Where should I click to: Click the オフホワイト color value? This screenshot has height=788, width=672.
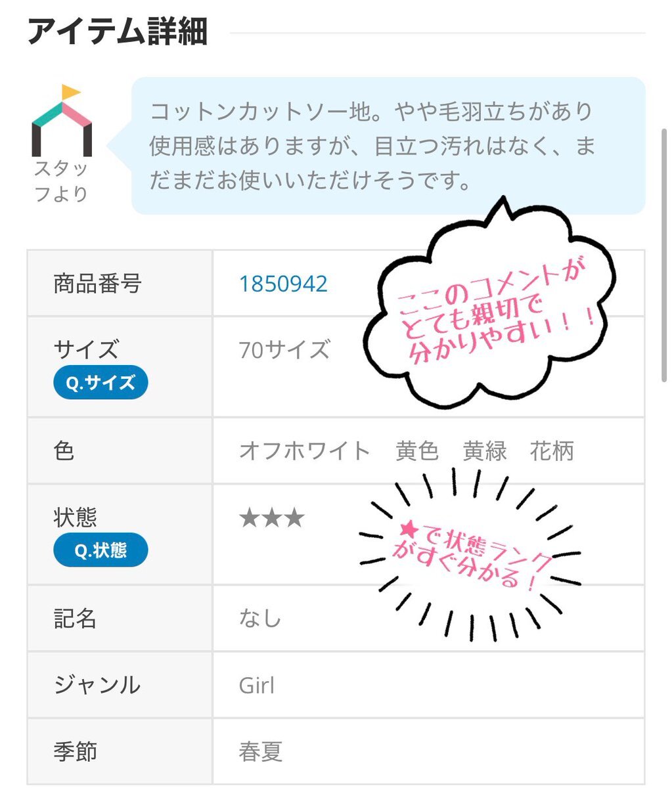coord(305,451)
